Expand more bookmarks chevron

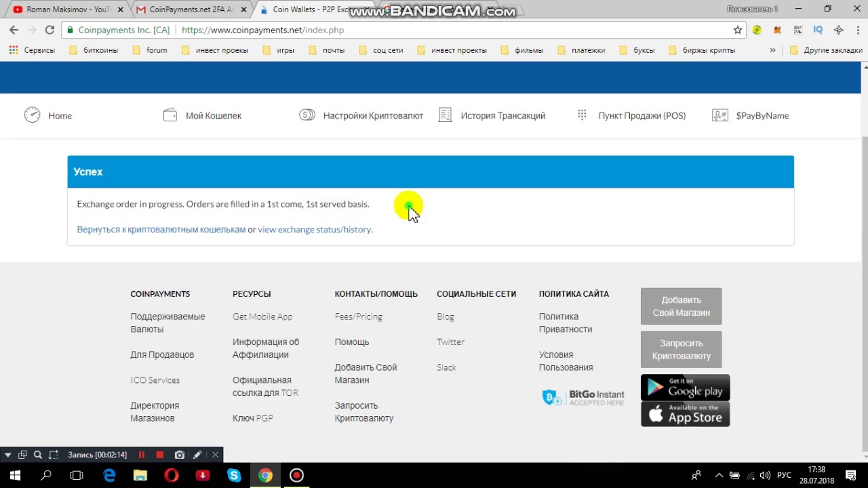(772, 50)
